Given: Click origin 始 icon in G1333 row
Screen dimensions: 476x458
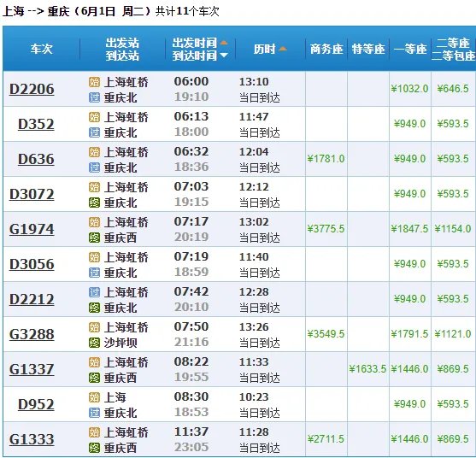Looking at the screenshot, I should 94,432.
